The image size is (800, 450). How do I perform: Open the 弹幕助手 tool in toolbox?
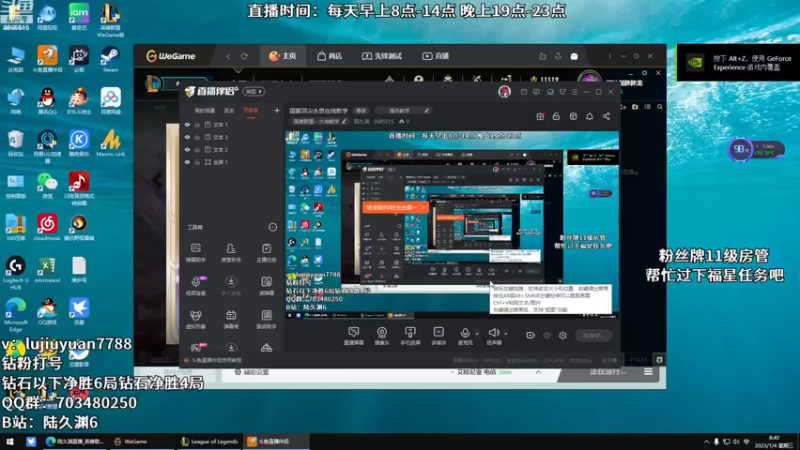pyautogui.click(x=195, y=253)
